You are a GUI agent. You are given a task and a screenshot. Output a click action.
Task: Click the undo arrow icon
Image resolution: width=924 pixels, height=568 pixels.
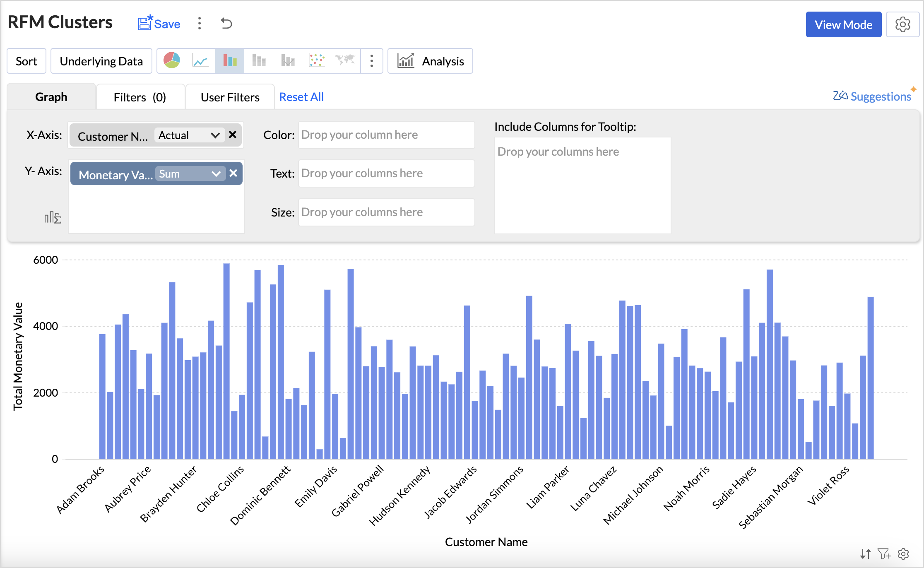(x=226, y=23)
